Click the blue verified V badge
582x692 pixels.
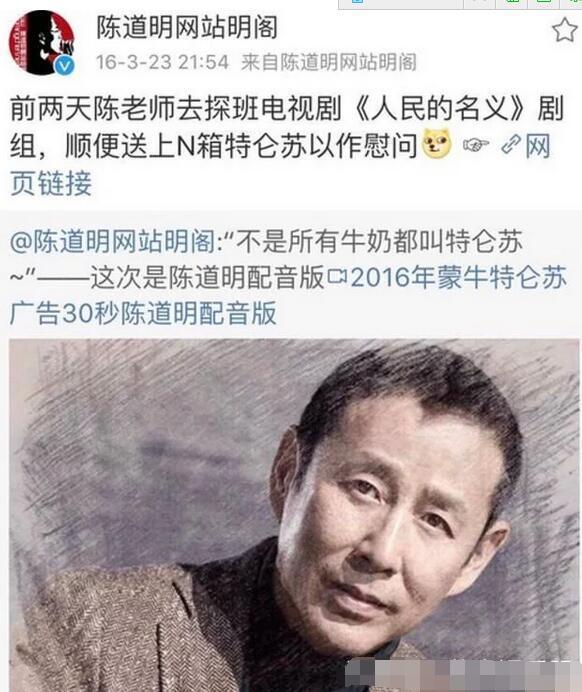[64, 66]
